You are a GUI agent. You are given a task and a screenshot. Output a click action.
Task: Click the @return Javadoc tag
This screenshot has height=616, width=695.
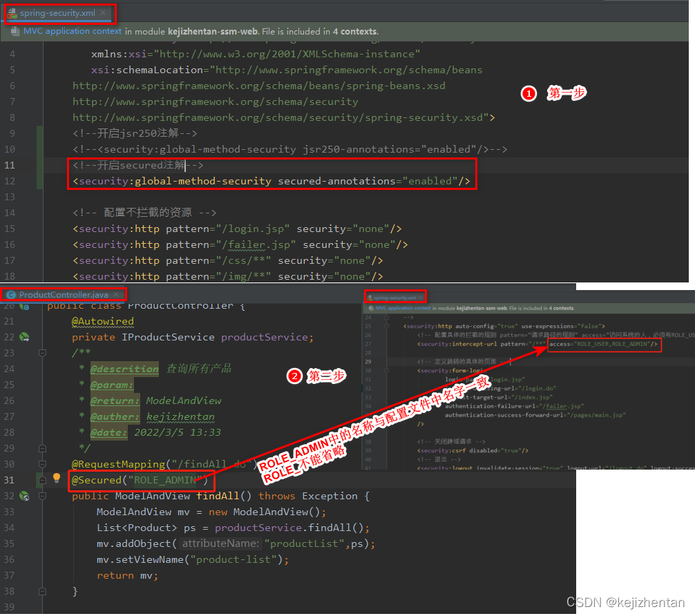coord(115,401)
